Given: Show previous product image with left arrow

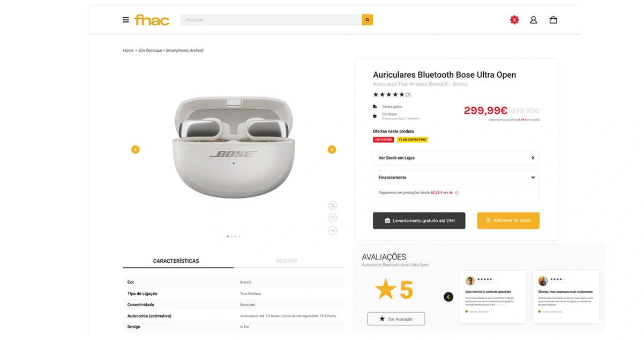Looking at the screenshot, I should pos(135,150).
